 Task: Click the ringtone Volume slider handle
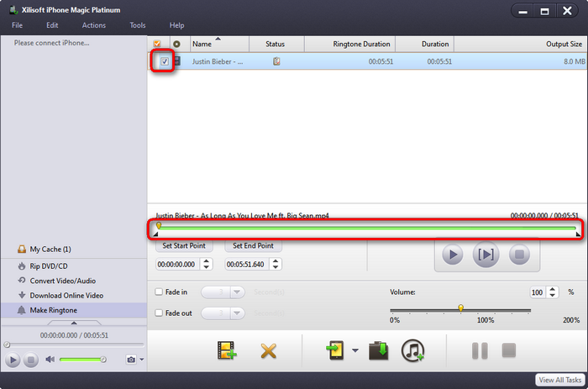[460, 308]
